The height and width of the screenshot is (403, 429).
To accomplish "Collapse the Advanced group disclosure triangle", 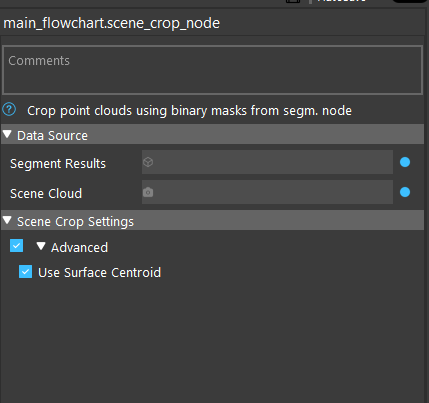I will coord(41,246).
